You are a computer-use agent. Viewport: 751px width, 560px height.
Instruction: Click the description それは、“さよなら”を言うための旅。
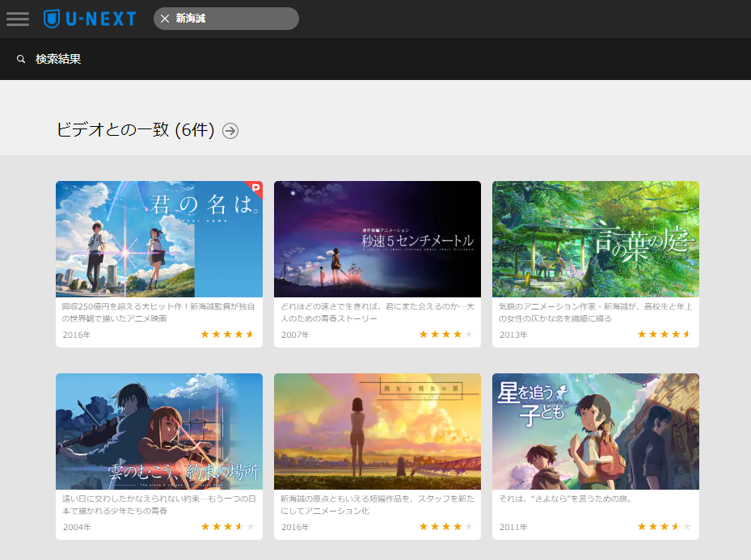coord(565,499)
